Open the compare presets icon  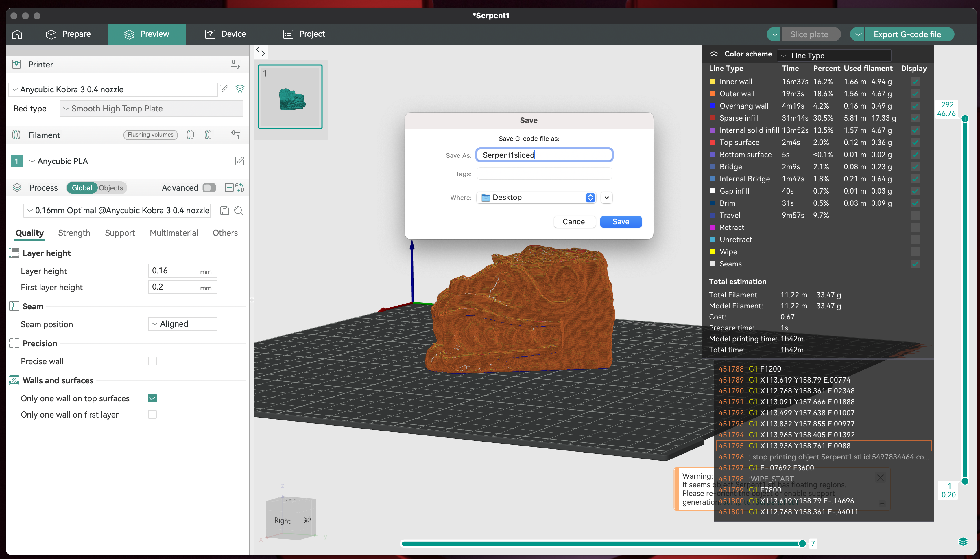pos(240,188)
